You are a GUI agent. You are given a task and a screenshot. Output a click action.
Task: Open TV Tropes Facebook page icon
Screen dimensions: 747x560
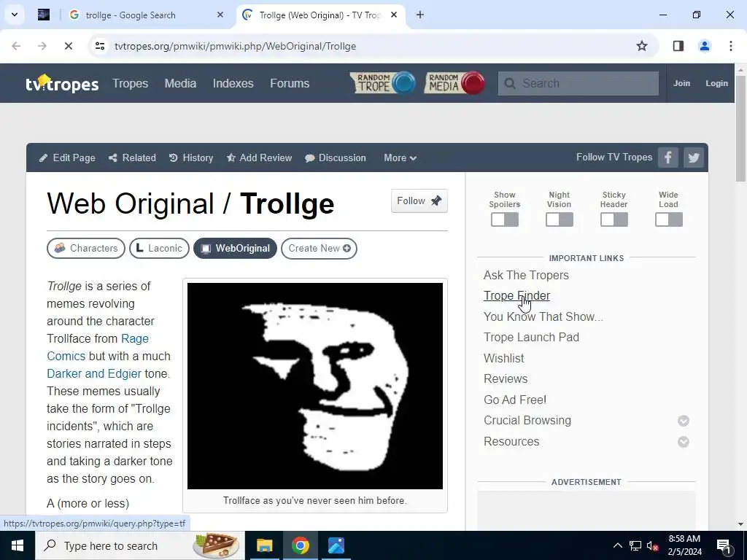(668, 157)
